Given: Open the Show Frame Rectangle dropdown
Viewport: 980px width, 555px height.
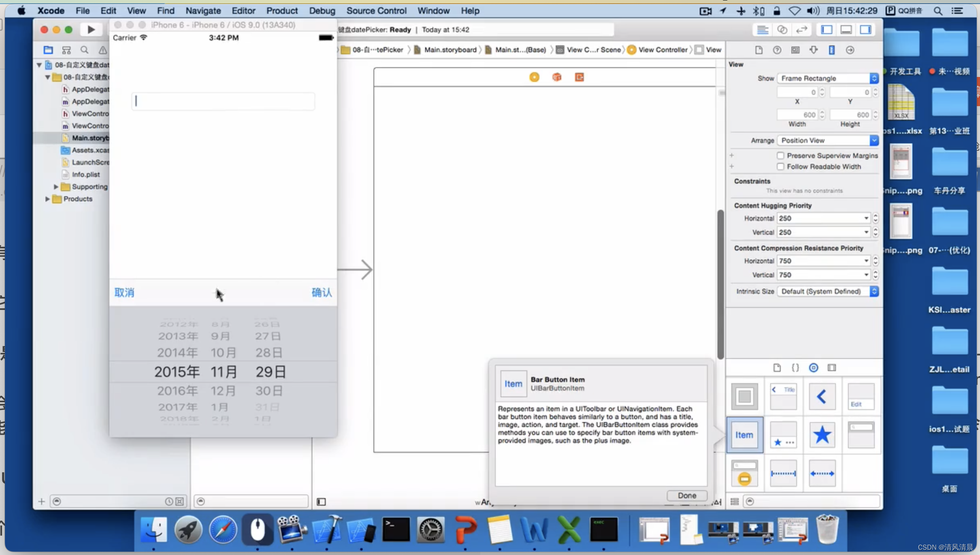Looking at the screenshot, I should [828, 78].
